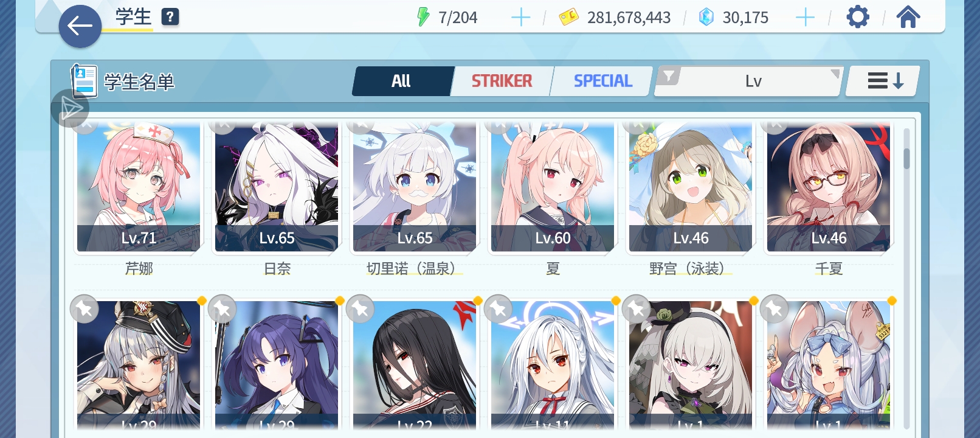
Task: Return to lobby with the home icon
Action: click(908, 17)
